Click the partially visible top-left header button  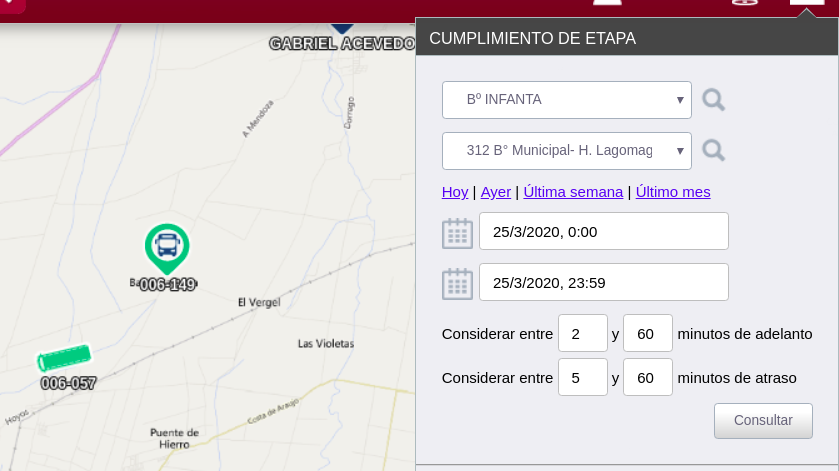(x=12, y=6)
